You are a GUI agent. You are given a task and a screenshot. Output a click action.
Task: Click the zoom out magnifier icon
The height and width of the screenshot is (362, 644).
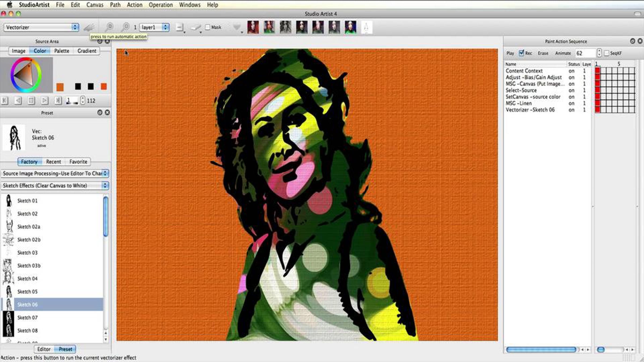[x=109, y=27]
